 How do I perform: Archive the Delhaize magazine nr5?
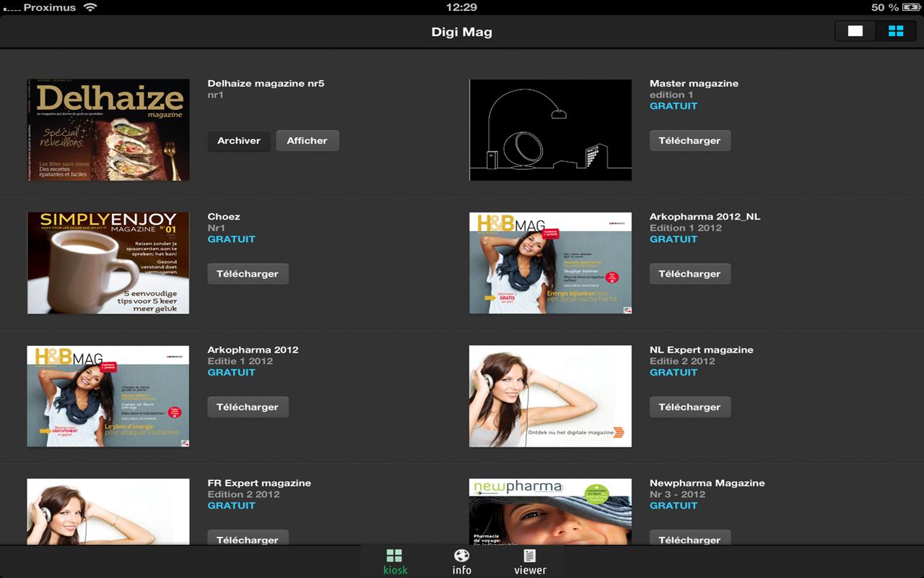(x=239, y=141)
